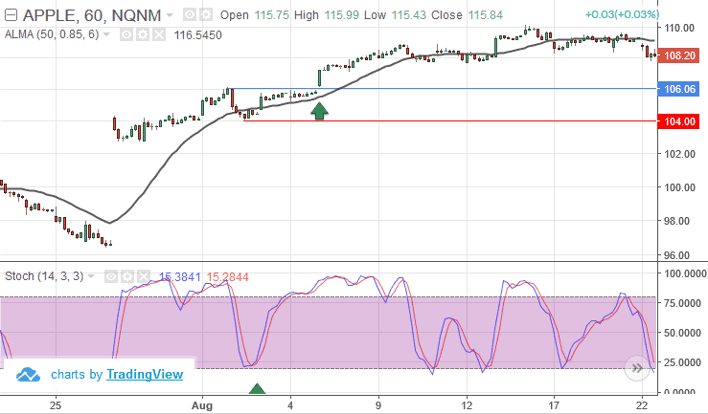Click the 100.00 price axis label
Screen dimensions: 708x414
tap(679, 187)
